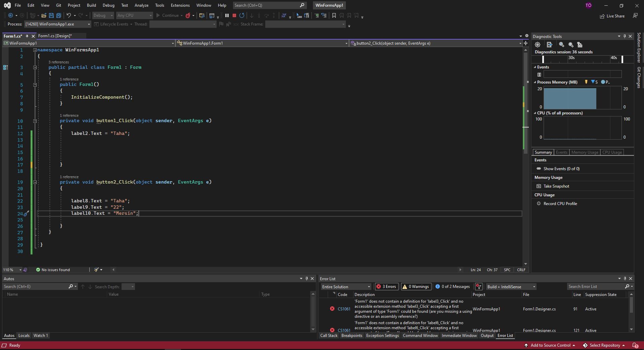Zoom in on the Diagnostic Tools timeline
This screenshot has height=350, width=644.
pyautogui.click(x=561, y=45)
